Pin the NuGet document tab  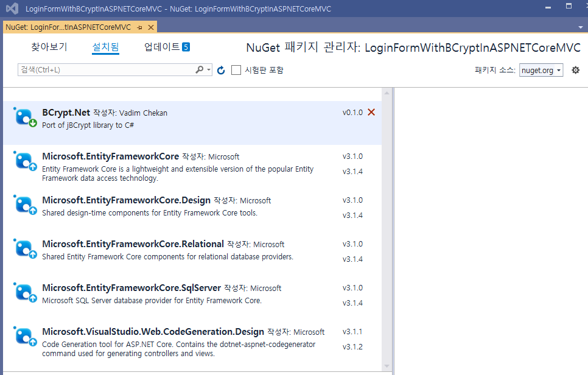[x=139, y=27]
